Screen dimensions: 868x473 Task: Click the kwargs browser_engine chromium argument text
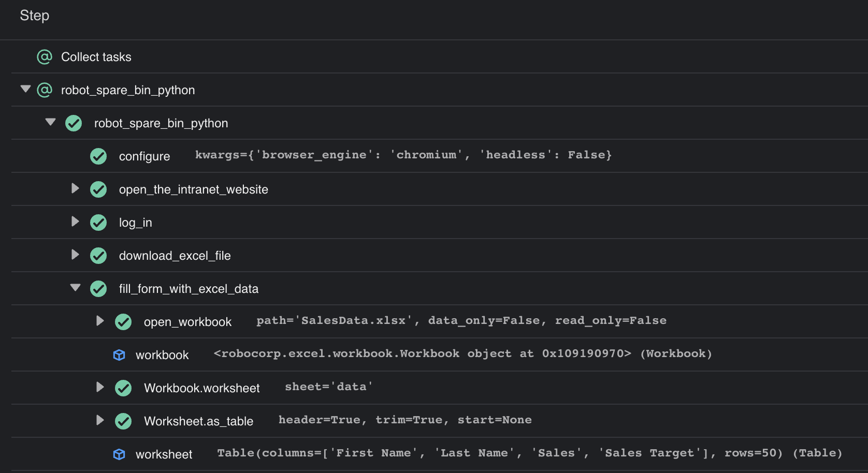coord(403,155)
